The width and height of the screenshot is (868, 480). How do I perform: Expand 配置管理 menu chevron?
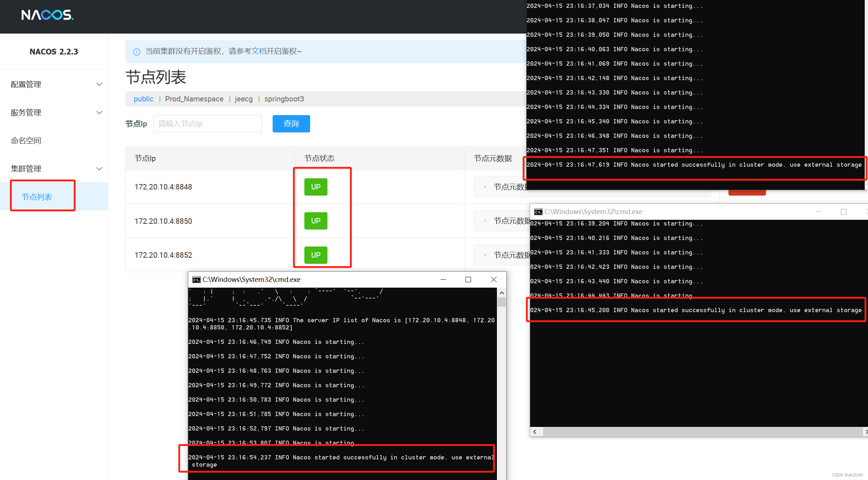pyautogui.click(x=99, y=84)
